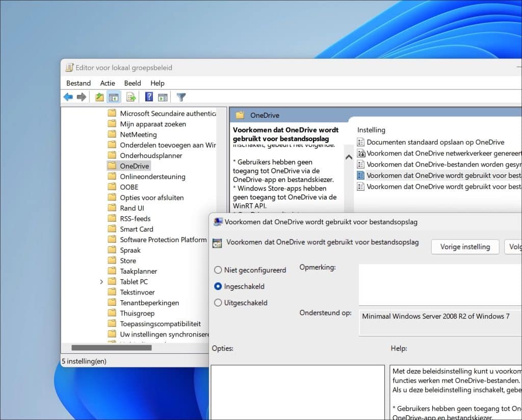This screenshot has height=420, width=522.
Task: Click the tree pane horizontal scrollbar thumb
Action: pyautogui.click(x=112, y=348)
